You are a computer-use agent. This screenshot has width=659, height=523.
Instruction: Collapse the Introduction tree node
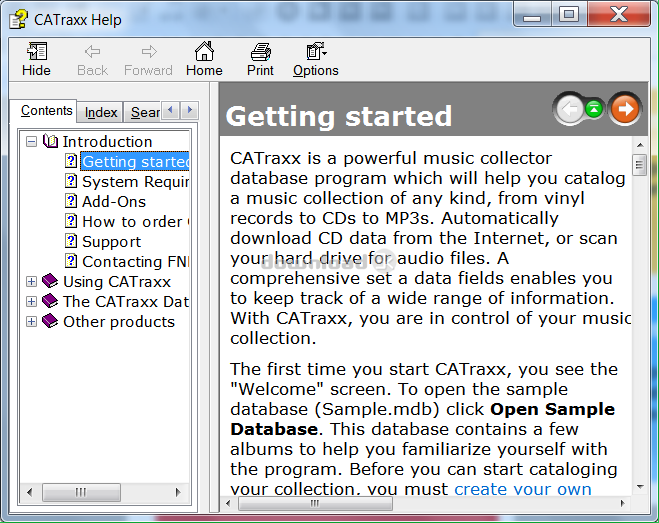point(32,142)
